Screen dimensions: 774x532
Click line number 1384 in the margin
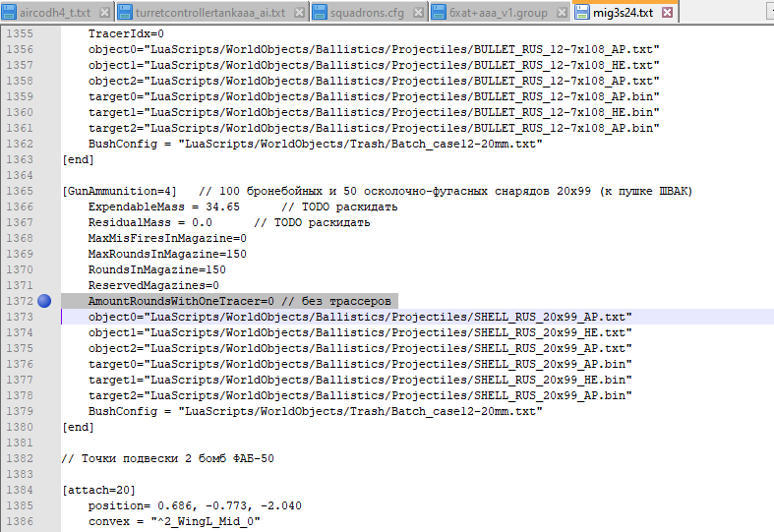coord(20,490)
